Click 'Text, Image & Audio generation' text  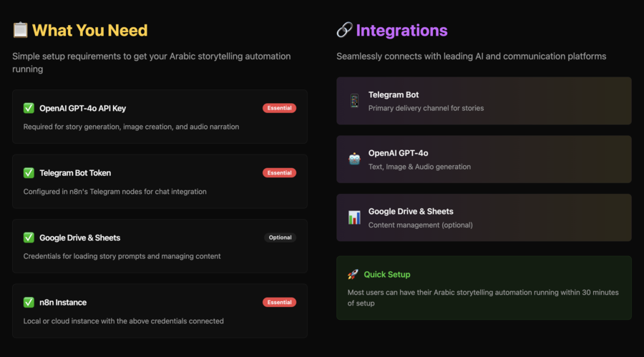click(419, 167)
